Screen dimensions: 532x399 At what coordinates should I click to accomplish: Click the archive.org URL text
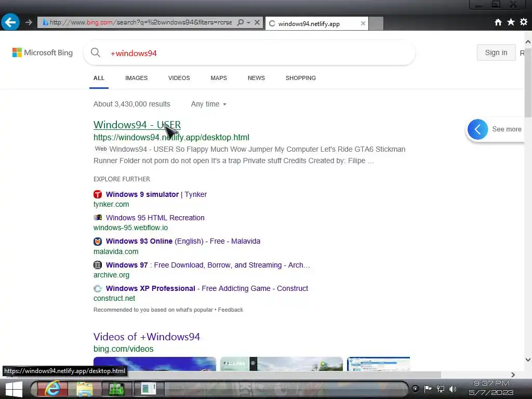[x=111, y=275]
